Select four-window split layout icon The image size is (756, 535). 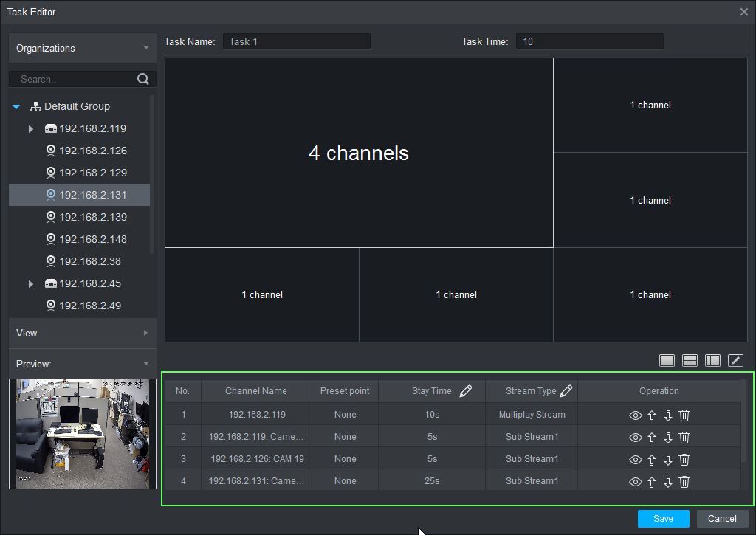[690, 360]
